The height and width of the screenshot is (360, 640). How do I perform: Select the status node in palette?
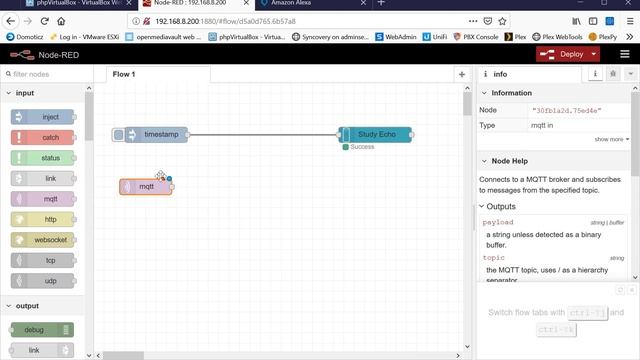[x=42, y=158]
